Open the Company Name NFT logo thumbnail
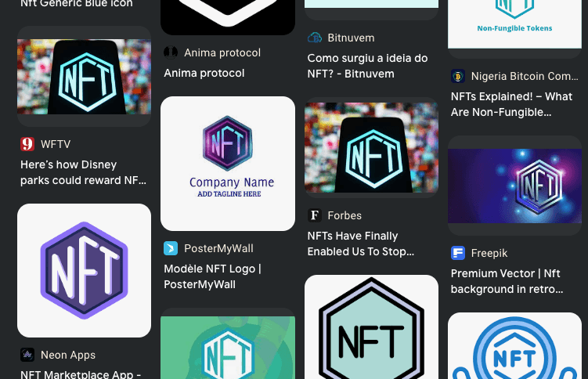 coord(228,164)
